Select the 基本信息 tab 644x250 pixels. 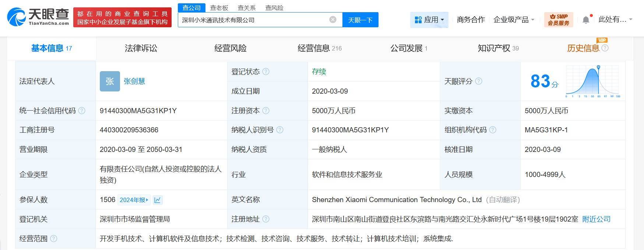click(52, 48)
